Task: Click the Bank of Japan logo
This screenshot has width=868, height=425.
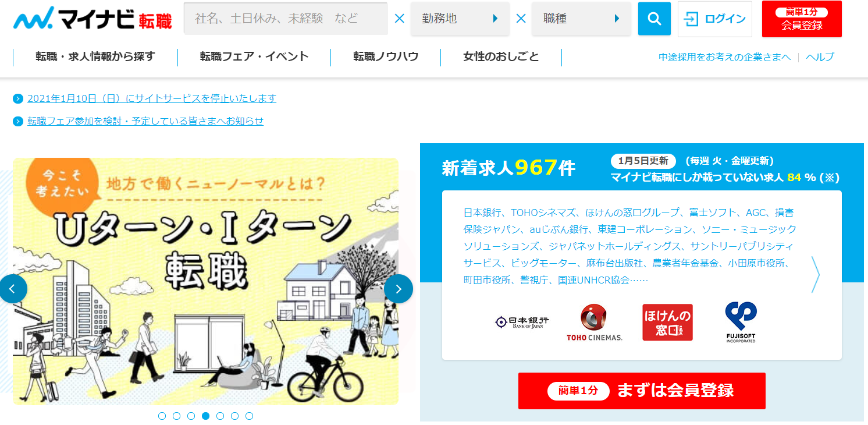Action: coord(522,322)
